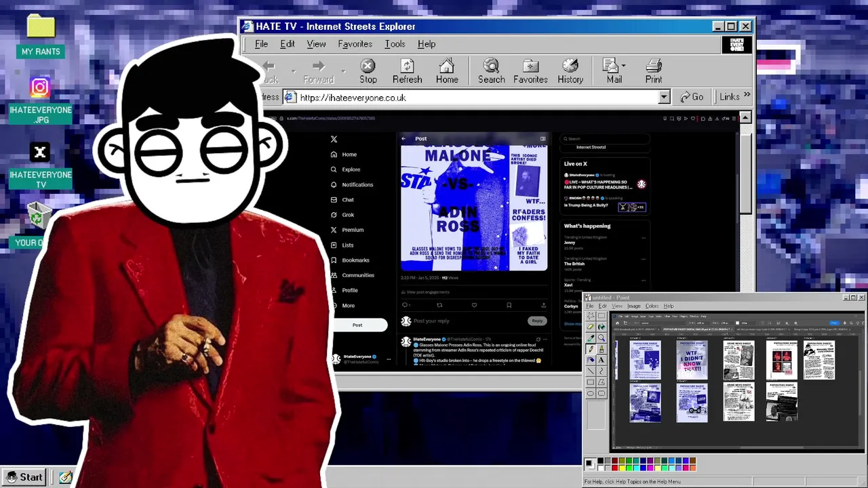Select the Fill With Color bucket tool
Screen dimensions: 868x488
(x=601, y=327)
